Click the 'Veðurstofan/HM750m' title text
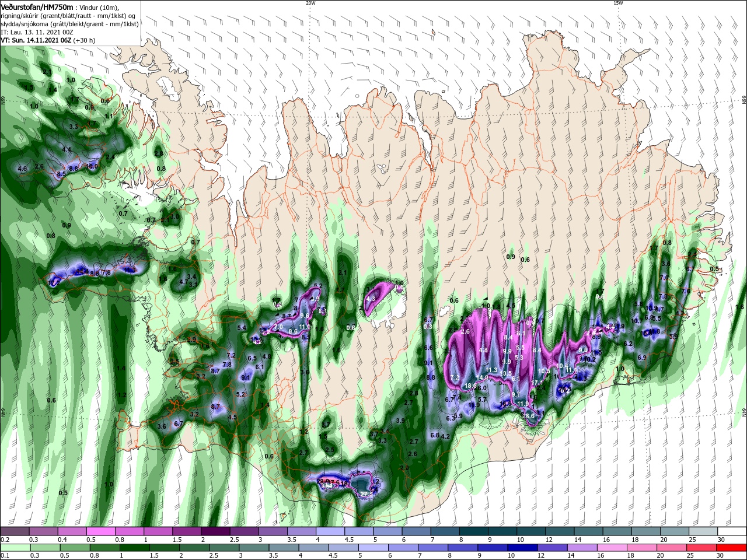The width and height of the screenshot is (747, 560). tap(37, 6)
